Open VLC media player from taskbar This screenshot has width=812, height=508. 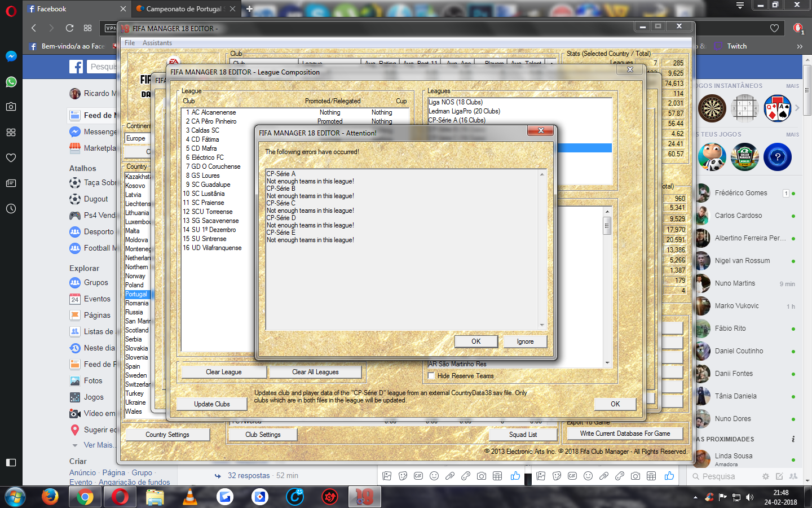click(190, 497)
